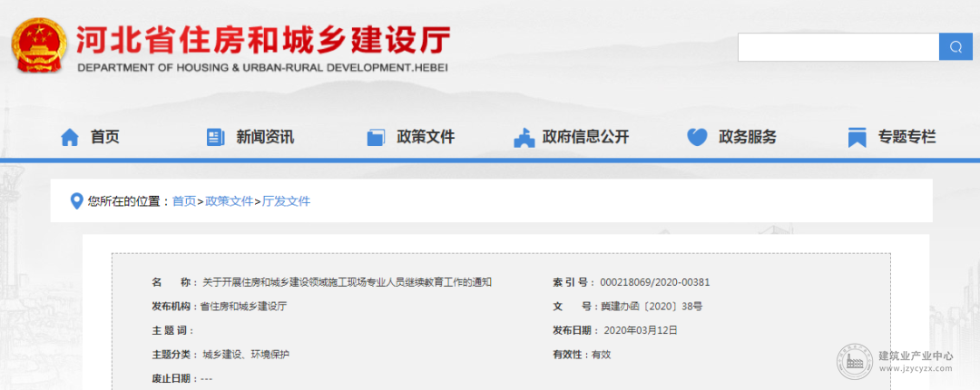Image resolution: width=980 pixels, height=390 pixels.
Task: Focus the search input field
Action: [838, 47]
